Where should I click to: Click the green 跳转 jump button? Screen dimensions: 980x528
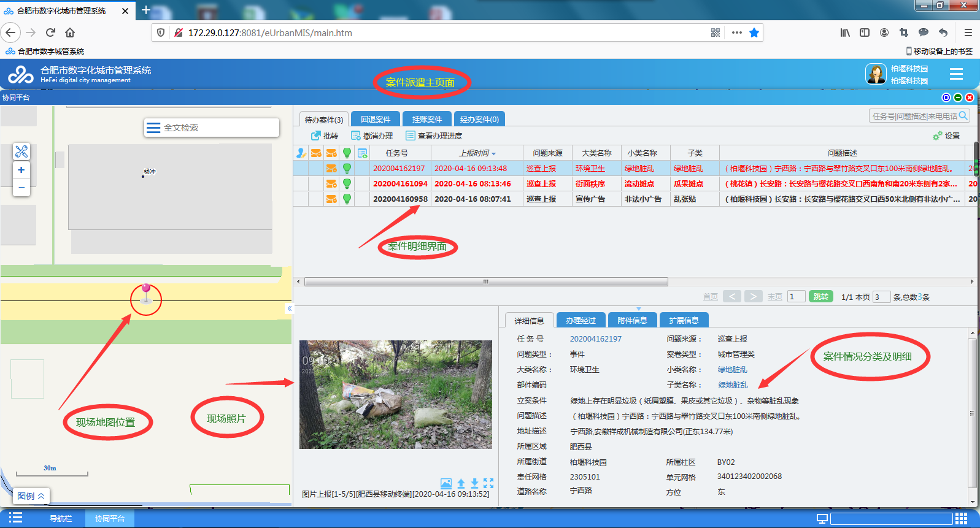coord(820,297)
